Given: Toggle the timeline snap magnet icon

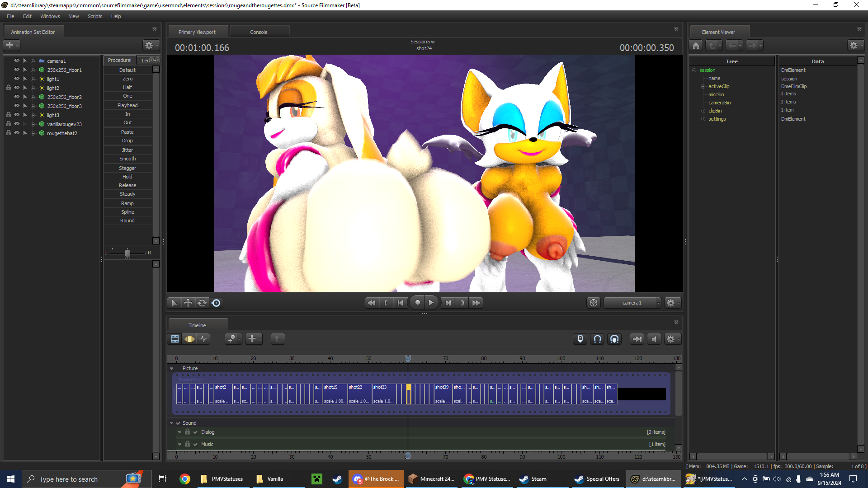Looking at the screenshot, I should pyautogui.click(x=597, y=339).
